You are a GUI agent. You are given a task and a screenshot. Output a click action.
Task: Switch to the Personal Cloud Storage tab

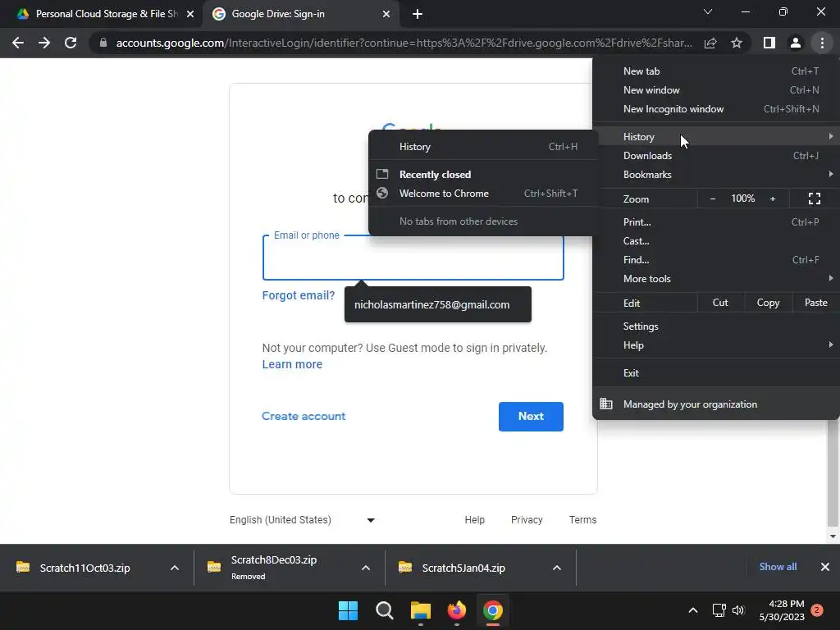101,14
